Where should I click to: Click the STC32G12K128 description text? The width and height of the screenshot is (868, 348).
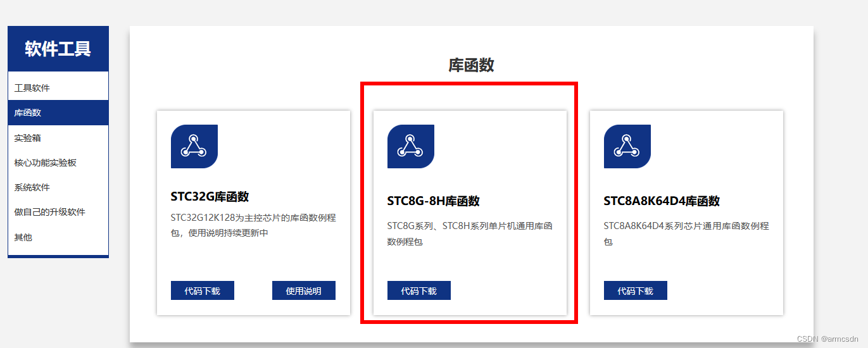pos(253,225)
